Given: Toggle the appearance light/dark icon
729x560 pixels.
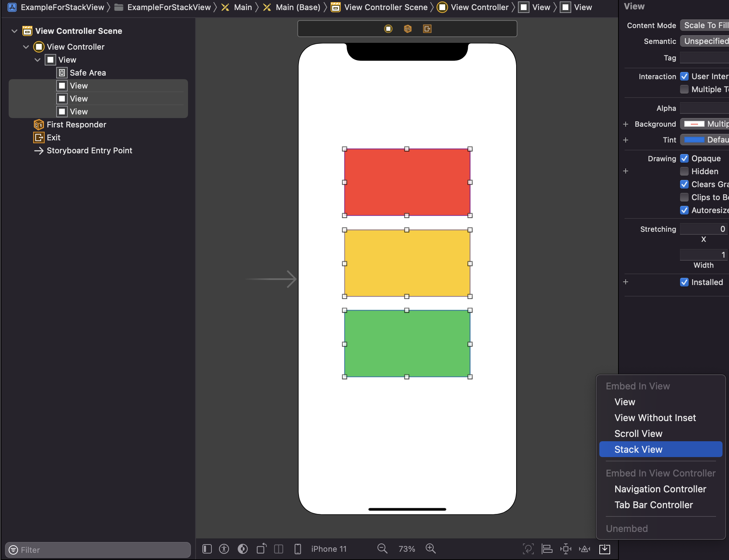Looking at the screenshot, I should pos(243,549).
